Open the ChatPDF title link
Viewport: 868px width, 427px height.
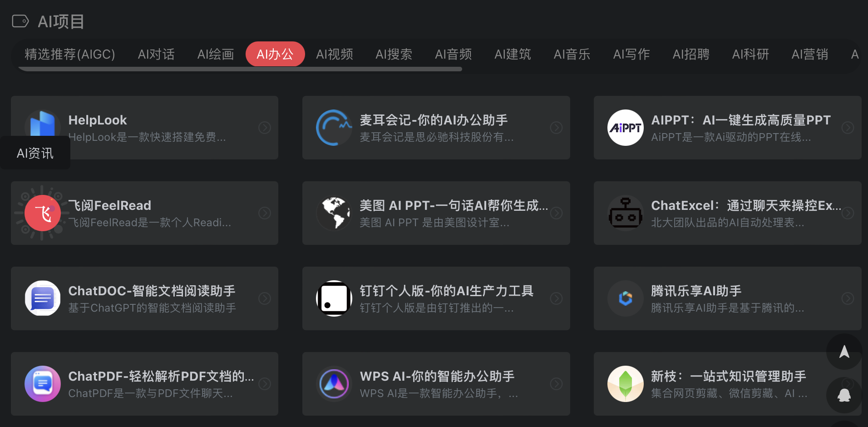tap(161, 376)
